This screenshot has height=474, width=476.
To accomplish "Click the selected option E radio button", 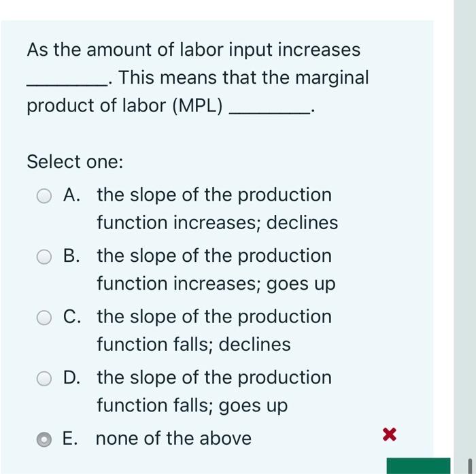I will pyautogui.click(x=44, y=439).
